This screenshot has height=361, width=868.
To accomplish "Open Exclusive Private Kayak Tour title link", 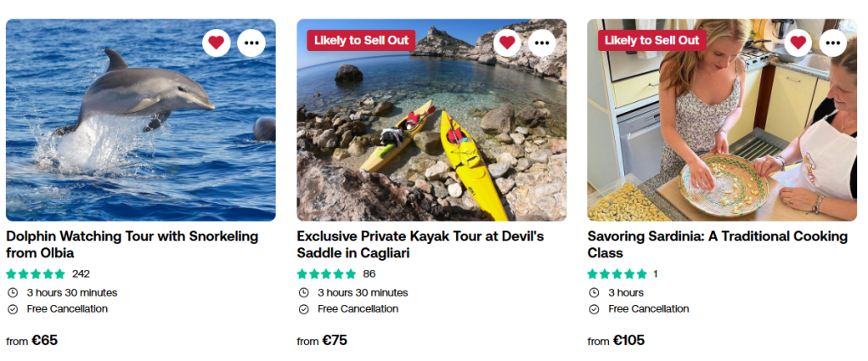I will (420, 245).
